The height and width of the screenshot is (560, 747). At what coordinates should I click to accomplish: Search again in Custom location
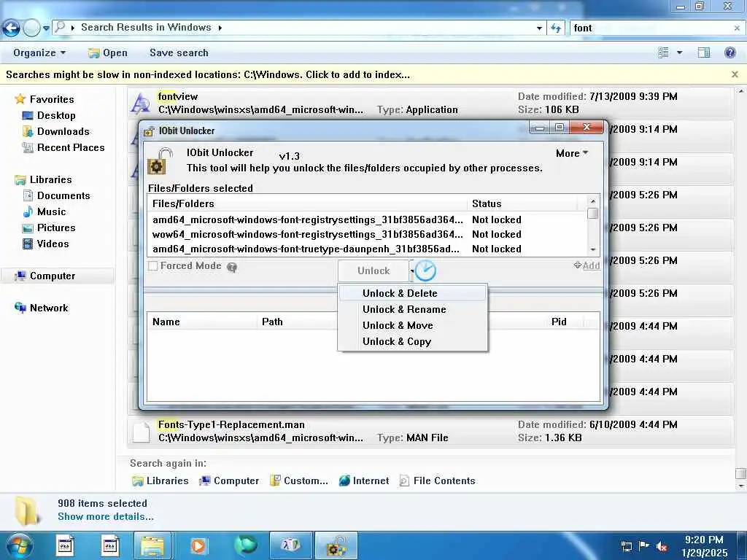(298, 481)
